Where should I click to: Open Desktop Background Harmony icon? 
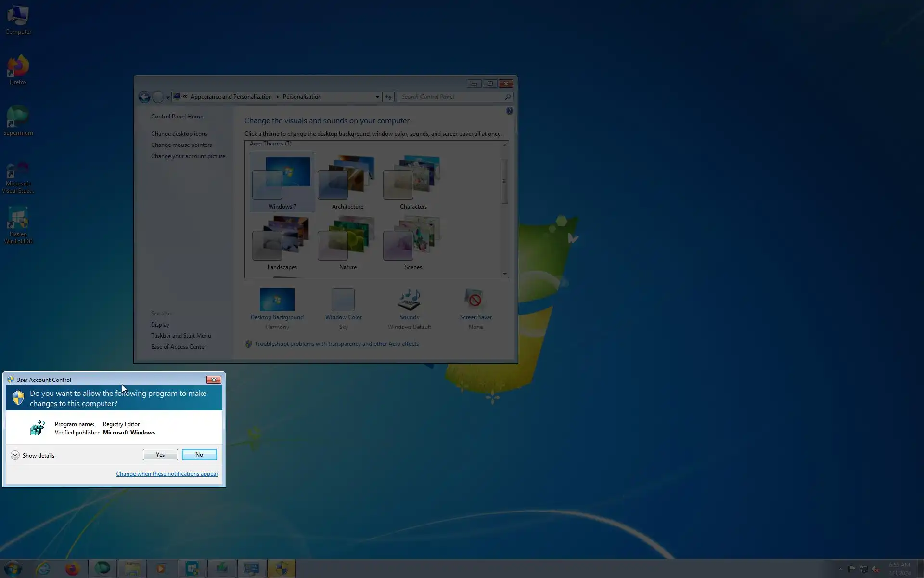tap(277, 300)
